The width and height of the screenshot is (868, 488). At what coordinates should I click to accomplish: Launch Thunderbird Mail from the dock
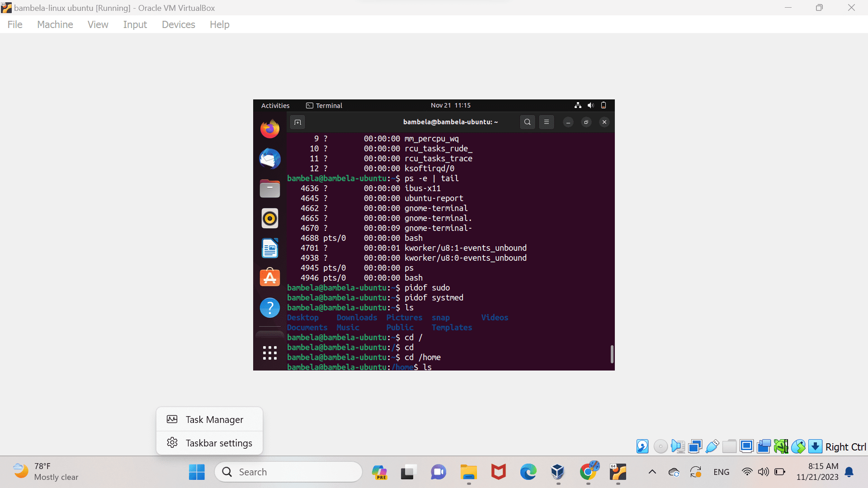pyautogui.click(x=270, y=159)
